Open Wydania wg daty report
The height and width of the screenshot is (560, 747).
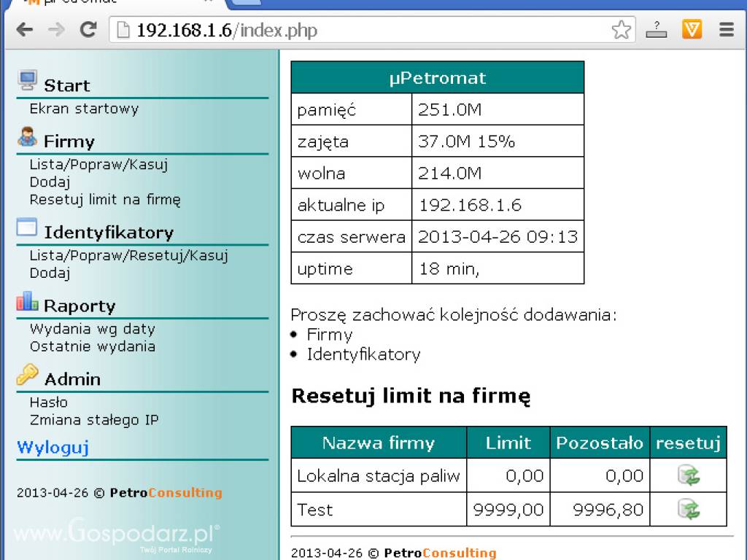click(x=93, y=329)
